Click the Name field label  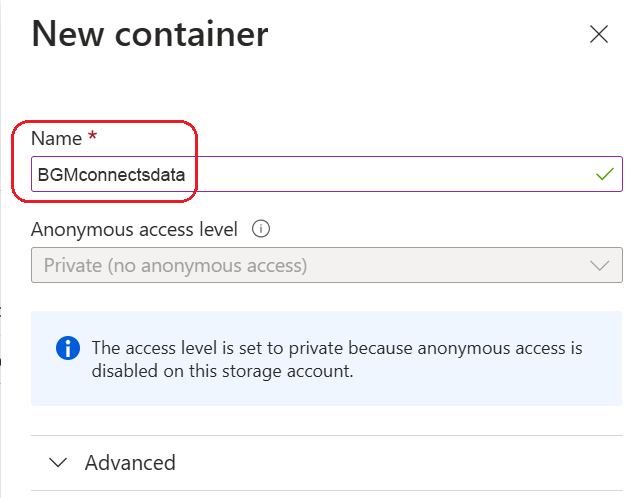pos(56,139)
